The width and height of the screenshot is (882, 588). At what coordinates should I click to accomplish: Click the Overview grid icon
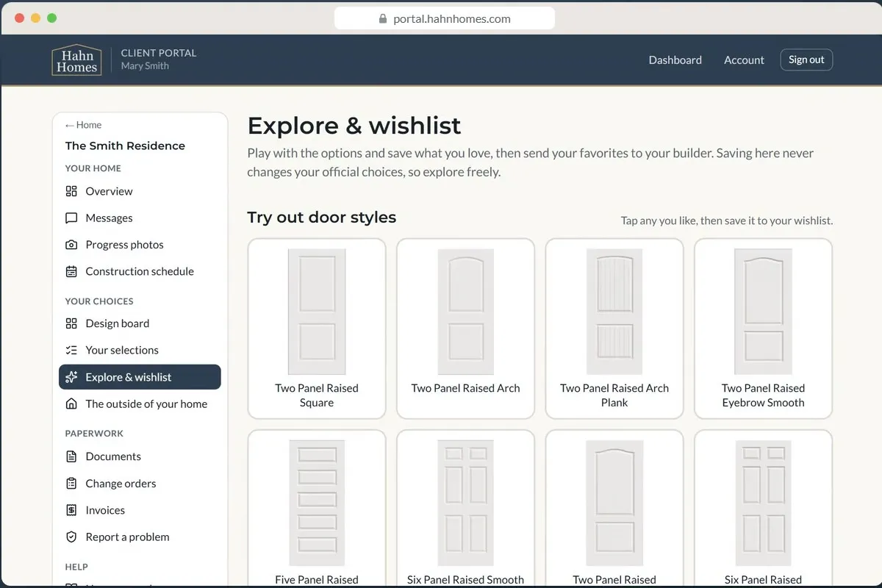(71, 191)
